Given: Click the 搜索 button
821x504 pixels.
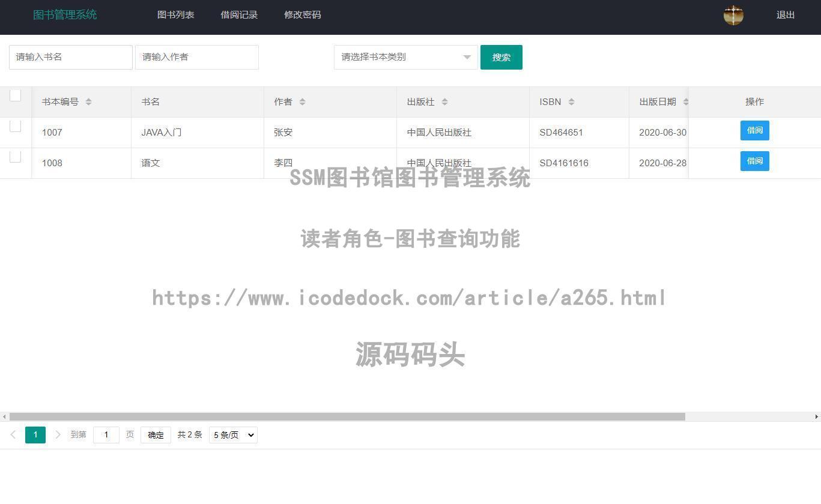Looking at the screenshot, I should (501, 57).
